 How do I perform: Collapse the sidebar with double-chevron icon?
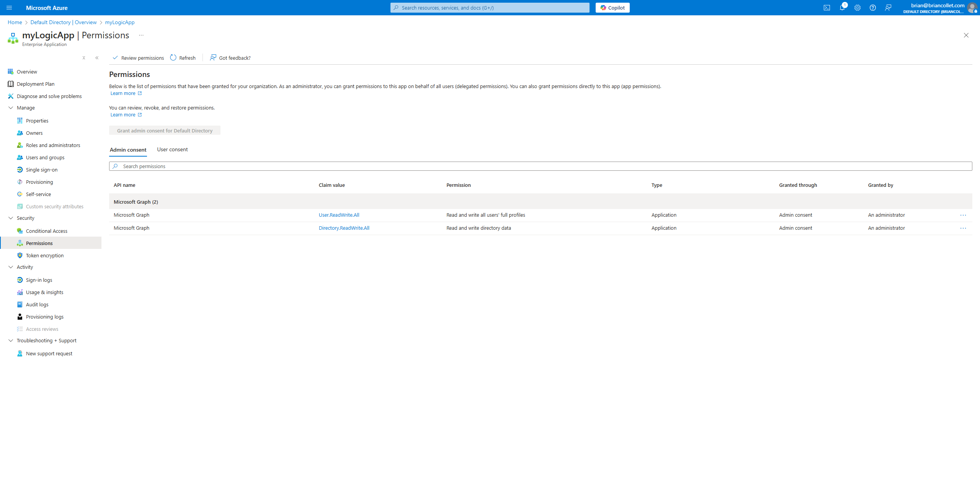pyautogui.click(x=97, y=58)
